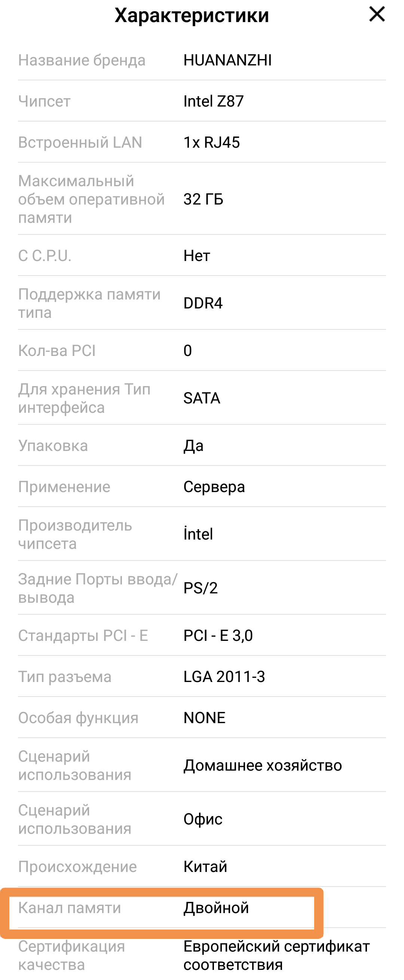Select the Встроенный LAN row label
404x980 pixels.
80,142
